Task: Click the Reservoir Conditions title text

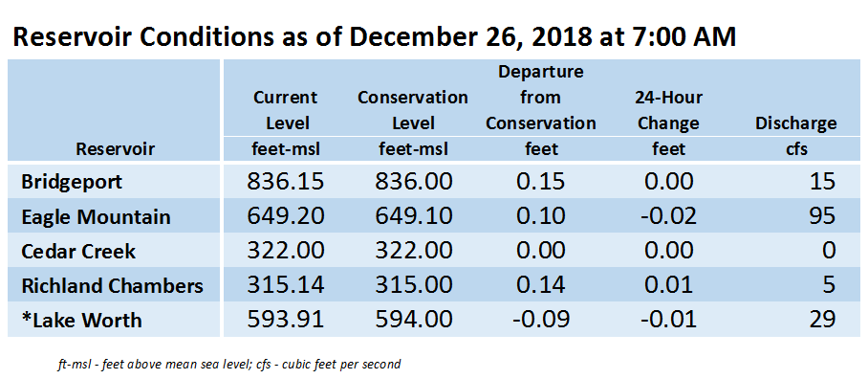Action: coord(374,37)
